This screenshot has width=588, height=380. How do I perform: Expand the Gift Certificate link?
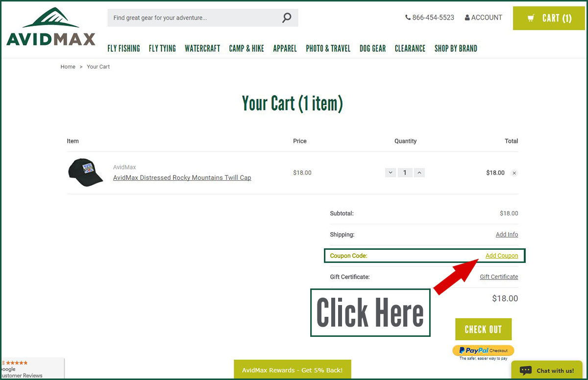(498, 277)
